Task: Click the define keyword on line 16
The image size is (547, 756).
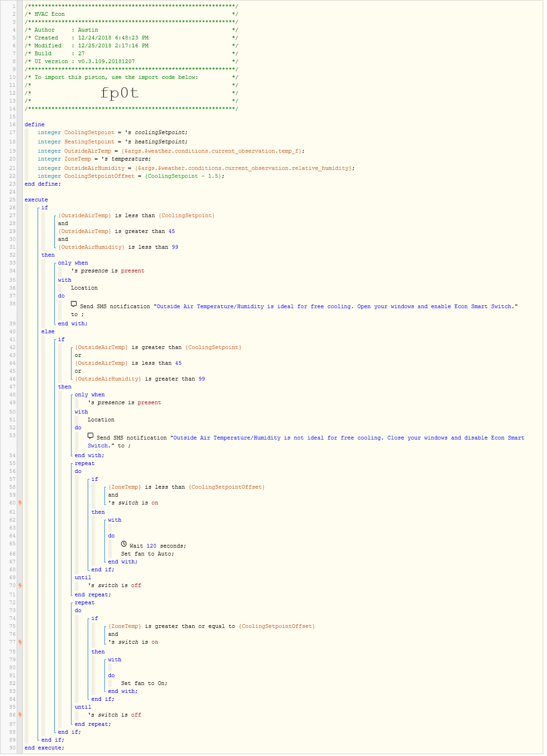Action: (35, 124)
